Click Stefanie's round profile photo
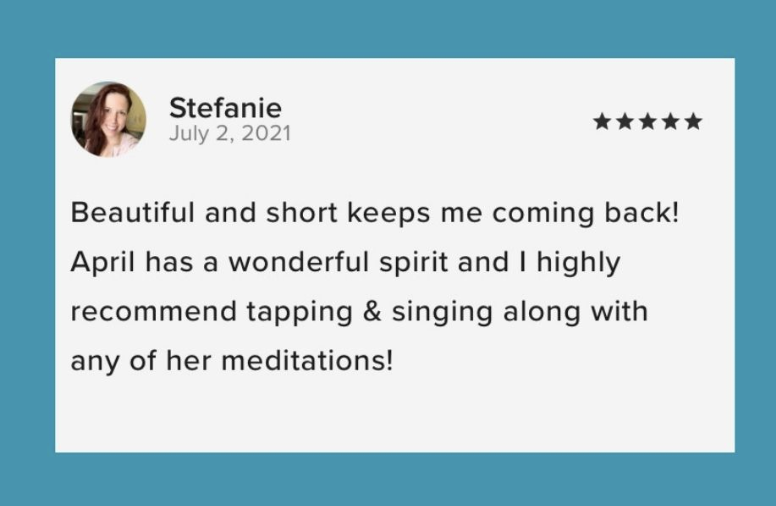This screenshot has width=776, height=506. [x=109, y=119]
